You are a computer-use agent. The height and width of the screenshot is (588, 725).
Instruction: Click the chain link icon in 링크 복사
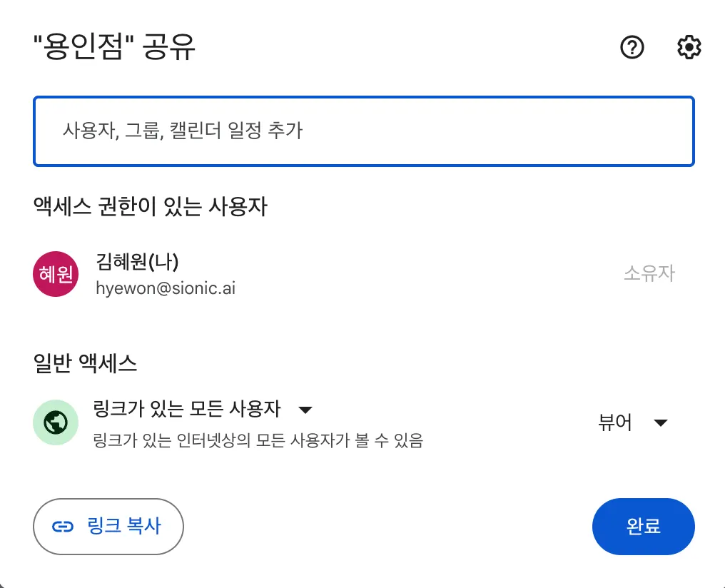(64, 527)
